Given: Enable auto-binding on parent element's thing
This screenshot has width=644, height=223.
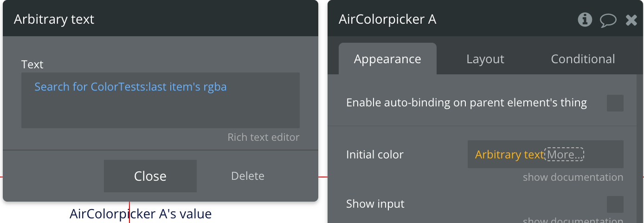Looking at the screenshot, I should pyautogui.click(x=615, y=103).
